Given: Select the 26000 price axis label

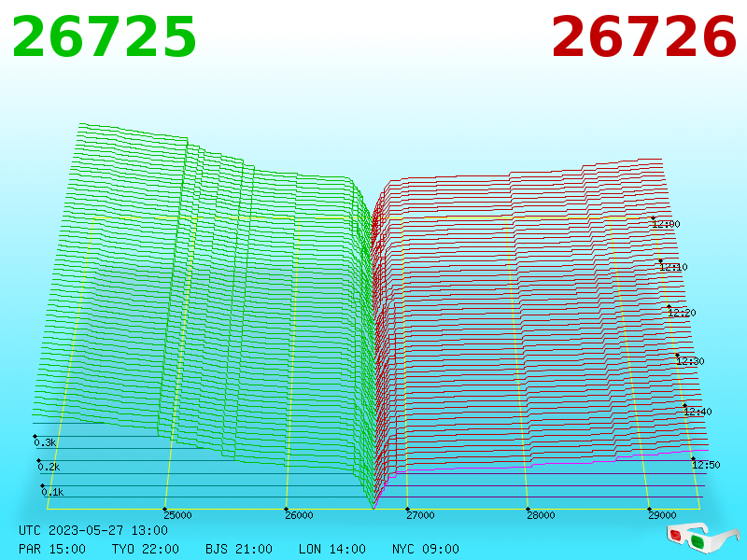Looking at the screenshot, I should [299, 515].
